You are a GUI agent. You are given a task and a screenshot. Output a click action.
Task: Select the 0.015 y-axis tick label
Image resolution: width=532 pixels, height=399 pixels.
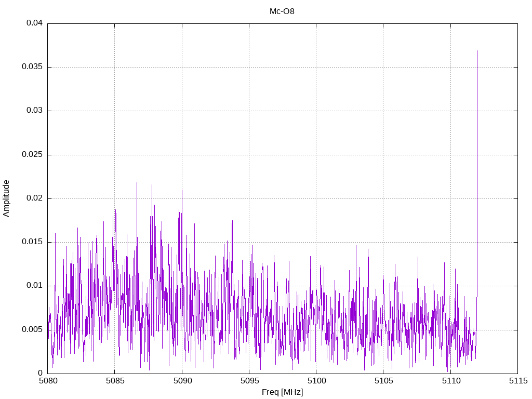point(32,242)
